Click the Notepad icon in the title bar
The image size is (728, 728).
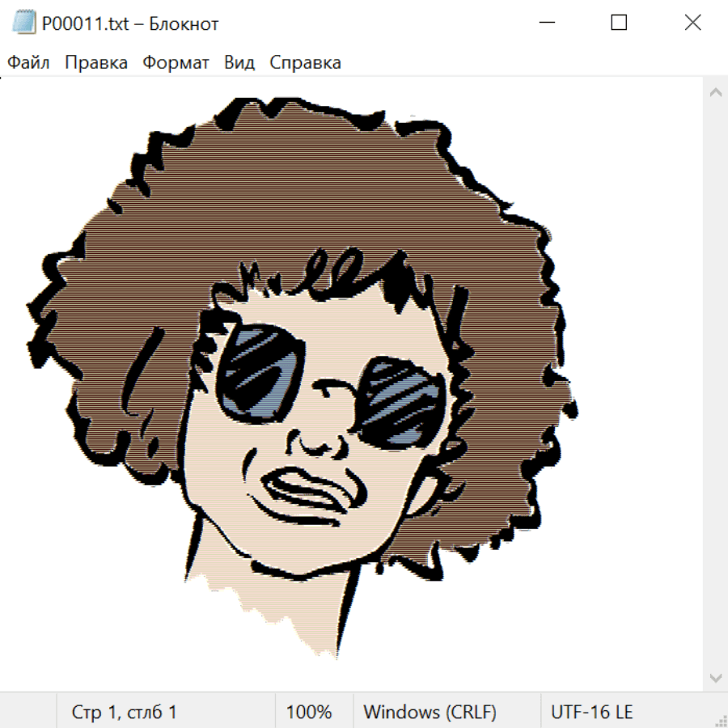(23, 23)
